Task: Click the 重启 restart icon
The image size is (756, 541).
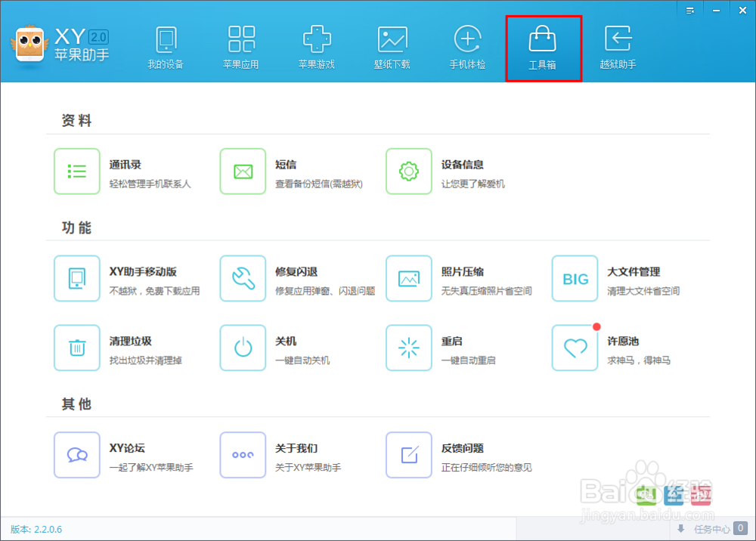Action: [x=409, y=348]
